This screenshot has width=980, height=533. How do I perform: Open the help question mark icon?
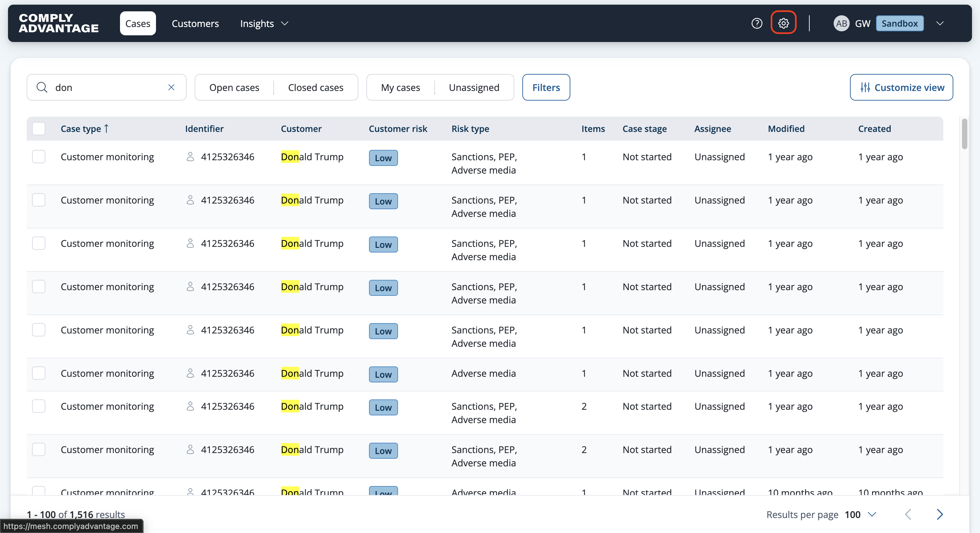(x=757, y=24)
